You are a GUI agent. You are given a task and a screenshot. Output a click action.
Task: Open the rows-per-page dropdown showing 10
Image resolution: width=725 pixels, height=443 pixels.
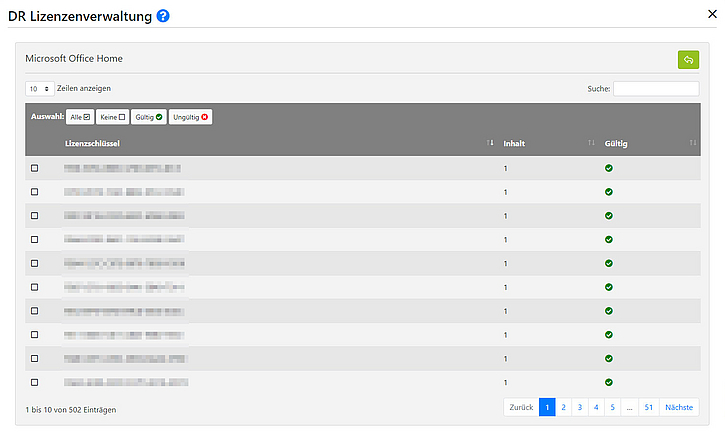[x=39, y=89]
